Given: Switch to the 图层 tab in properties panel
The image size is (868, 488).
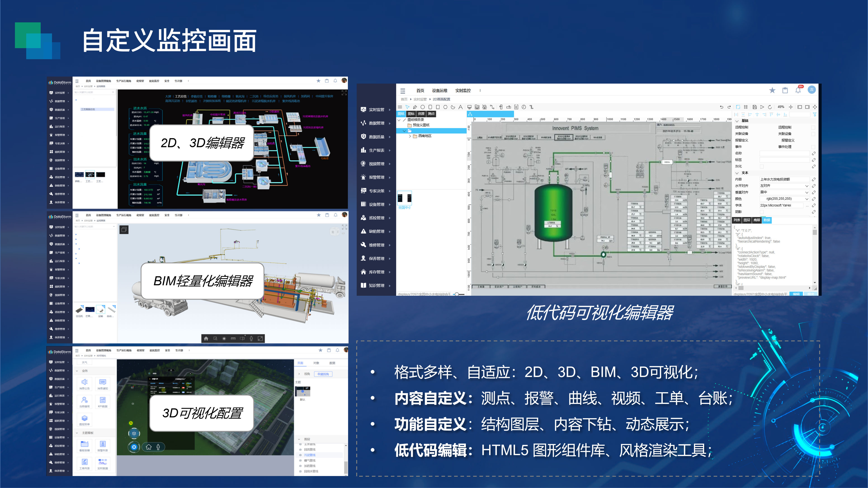Looking at the screenshot, I should click(747, 220).
